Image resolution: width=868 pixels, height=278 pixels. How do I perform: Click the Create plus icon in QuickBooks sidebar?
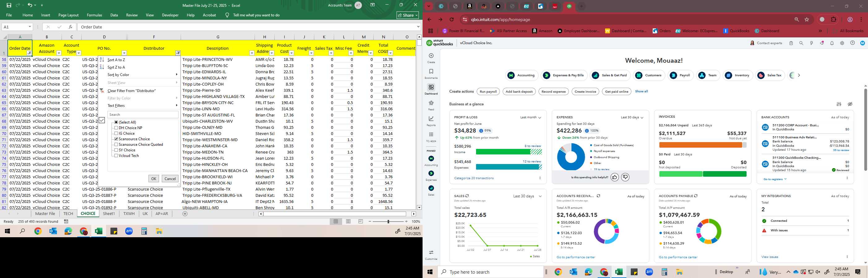431,56
